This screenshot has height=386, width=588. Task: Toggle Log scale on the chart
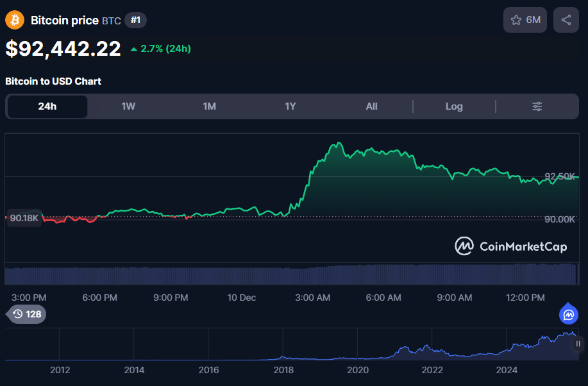(x=454, y=106)
